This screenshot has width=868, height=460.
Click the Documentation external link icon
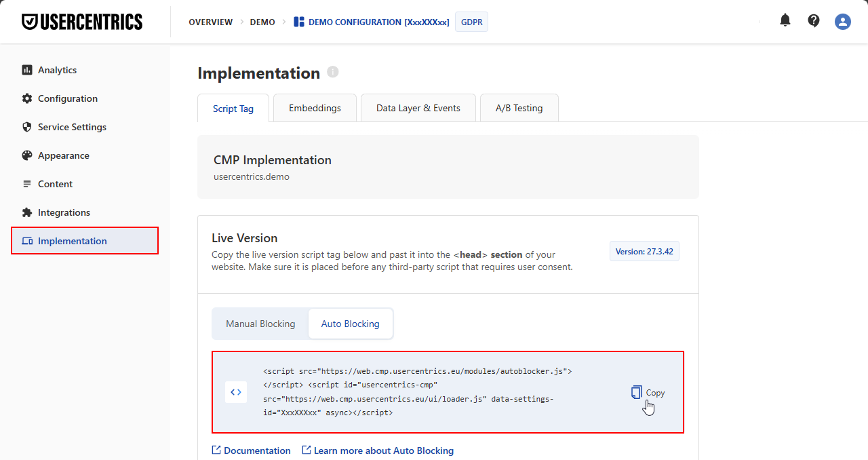pyautogui.click(x=216, y=450)
